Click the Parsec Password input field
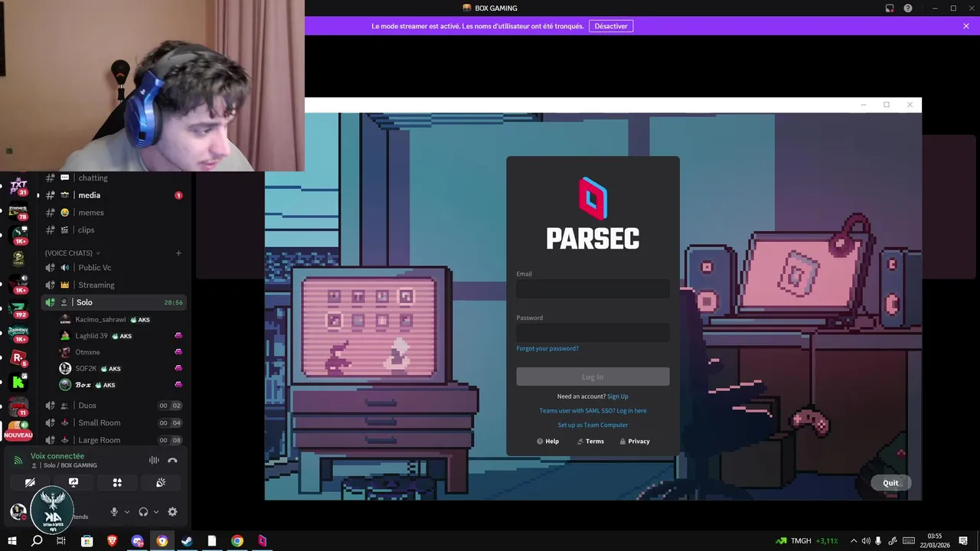 593,332
